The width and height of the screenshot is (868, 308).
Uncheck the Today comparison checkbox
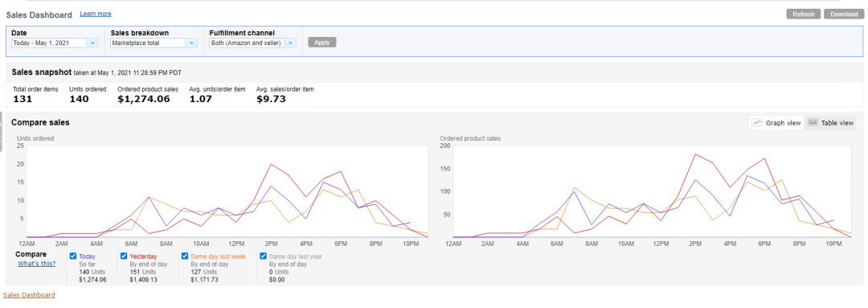(73, 256)
